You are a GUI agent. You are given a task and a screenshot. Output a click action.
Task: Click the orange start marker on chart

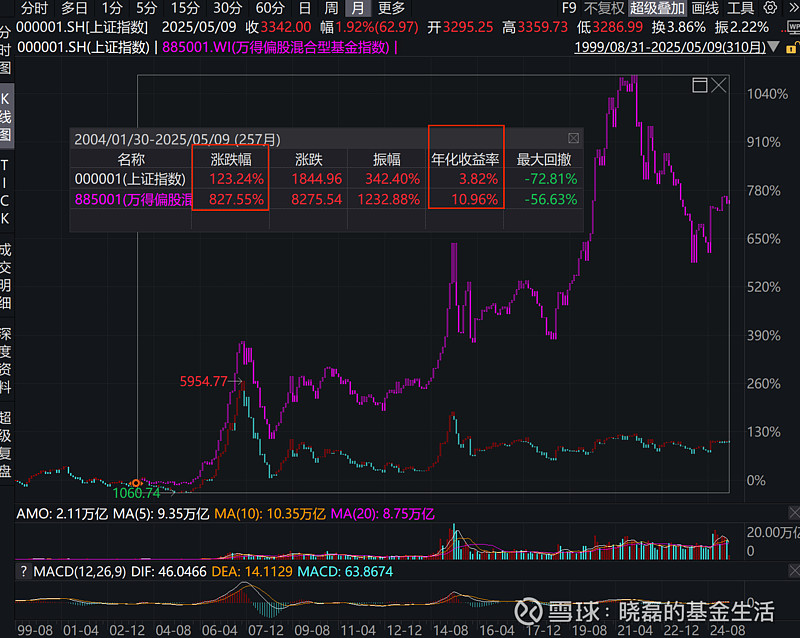coord(136,483)
